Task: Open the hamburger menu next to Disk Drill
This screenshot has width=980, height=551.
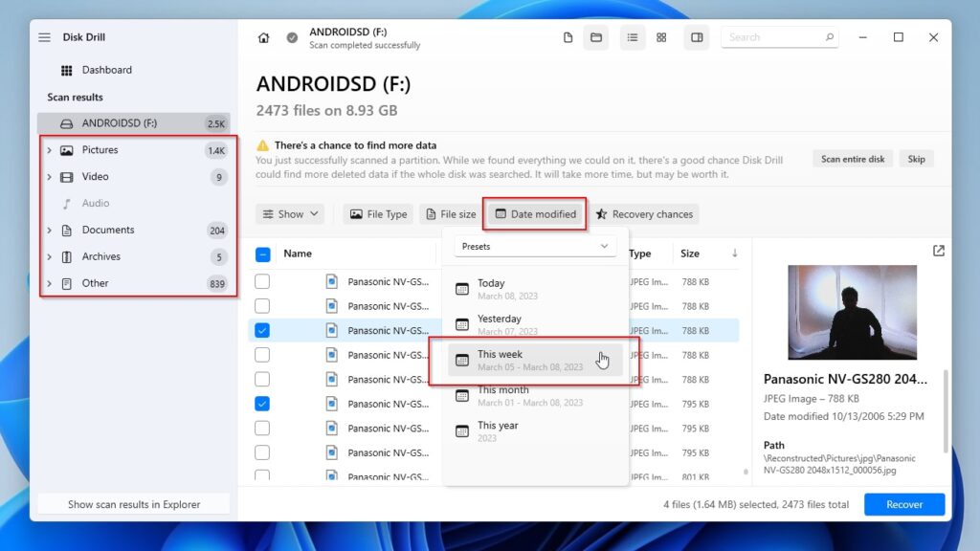Action: pyautogui.click(x=44, y=37)
